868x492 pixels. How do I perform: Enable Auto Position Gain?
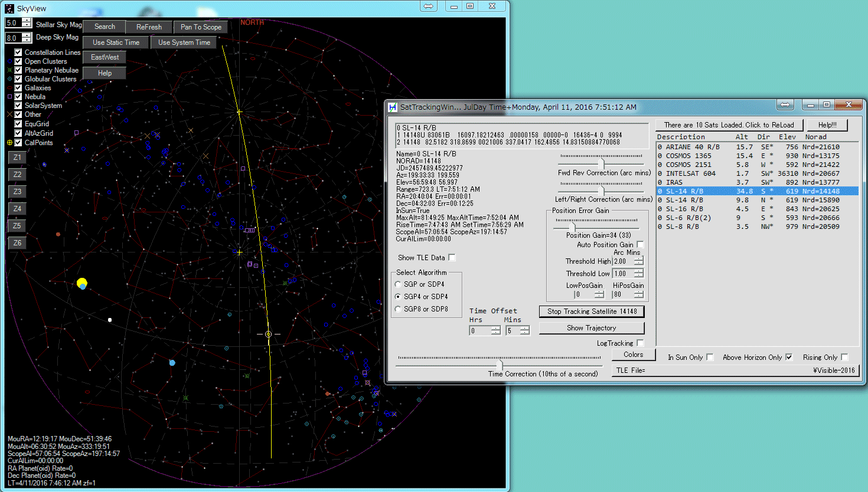point(640,244)
